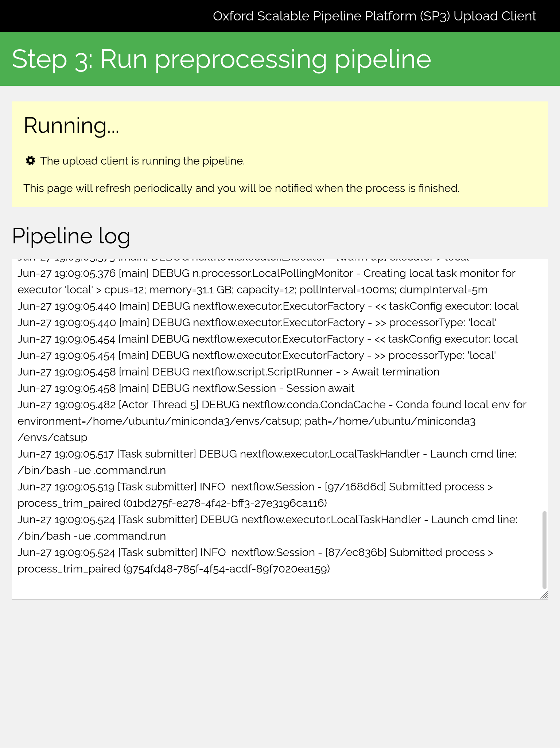Click the /envs/catsup path line
Viewport: 560px width, 748px height.
(x=52, y=437)
